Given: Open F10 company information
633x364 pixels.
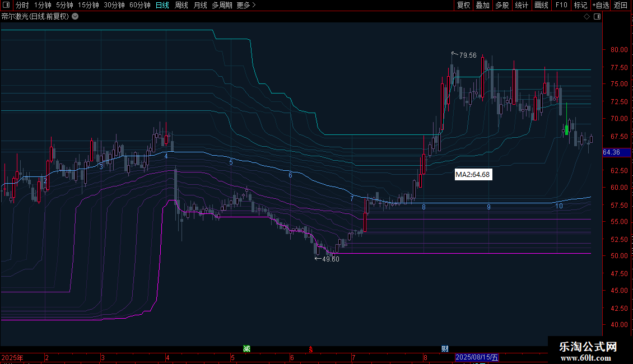Looking at the screenshot, I should [561, 5].
